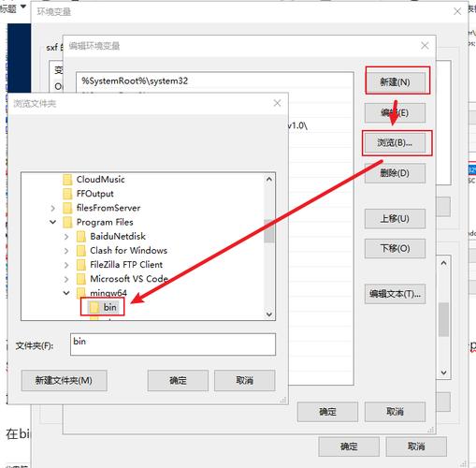The image size is (476, 468).
Task: Expand the Clash for Windows tree node
Action: pos(66,251)
